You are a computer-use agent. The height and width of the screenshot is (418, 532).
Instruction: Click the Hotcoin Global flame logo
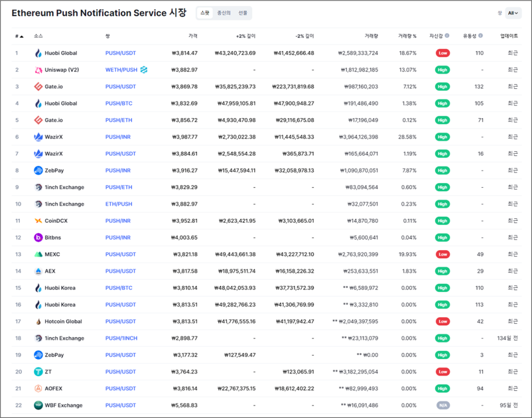tap(38, 321)
